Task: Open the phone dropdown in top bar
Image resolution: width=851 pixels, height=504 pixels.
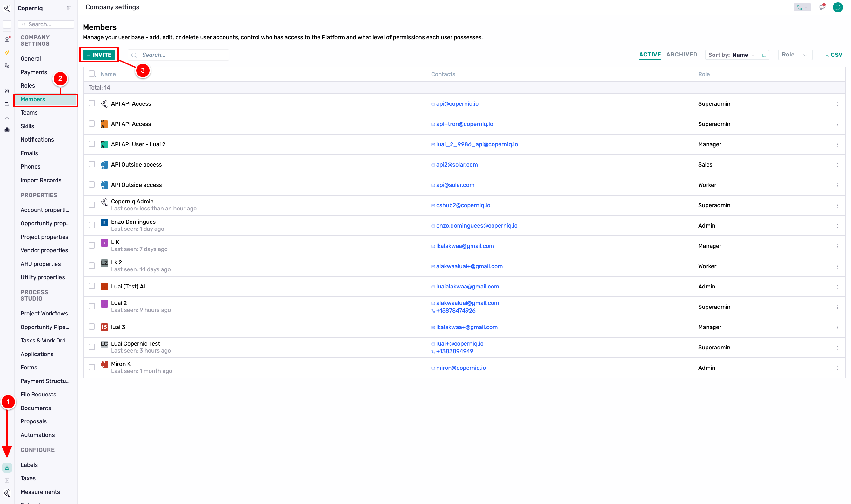Action: [802, 7]
